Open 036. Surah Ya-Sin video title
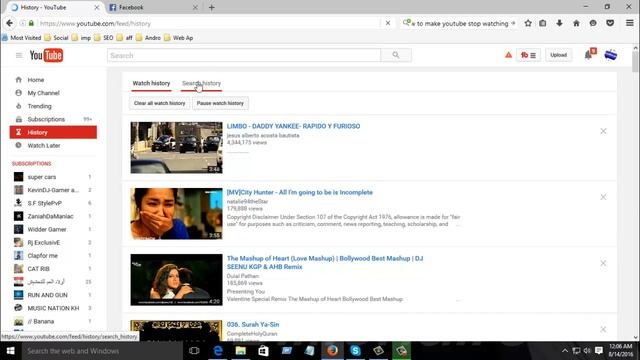Viewport: 640px width, 360px height. pos(253,324)
